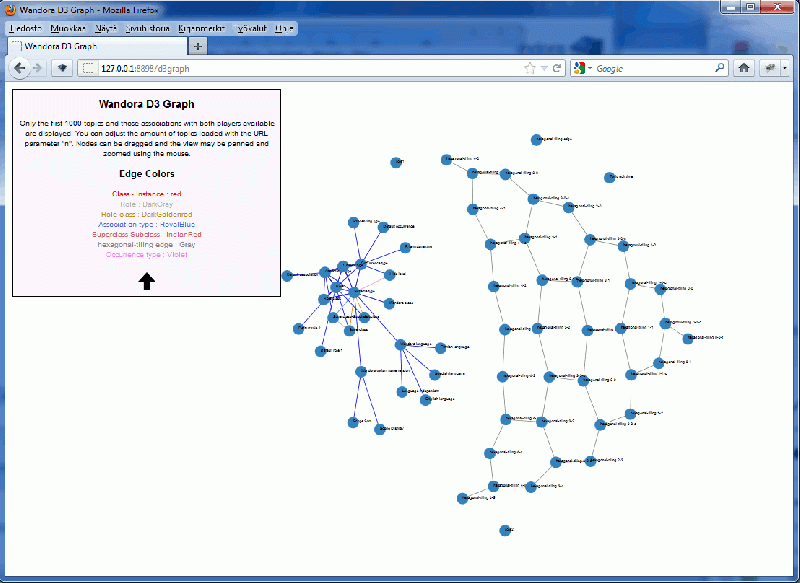The image size is (800, 583).
Task: Click the bookmarks toolbar button
Action: click(x=771, y=68)
